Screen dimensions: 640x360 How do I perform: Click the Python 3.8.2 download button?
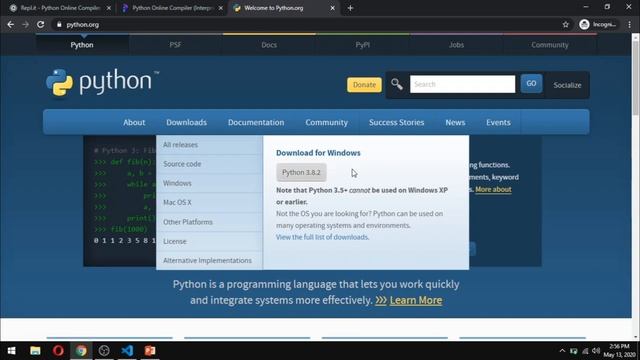pos(301,172)
